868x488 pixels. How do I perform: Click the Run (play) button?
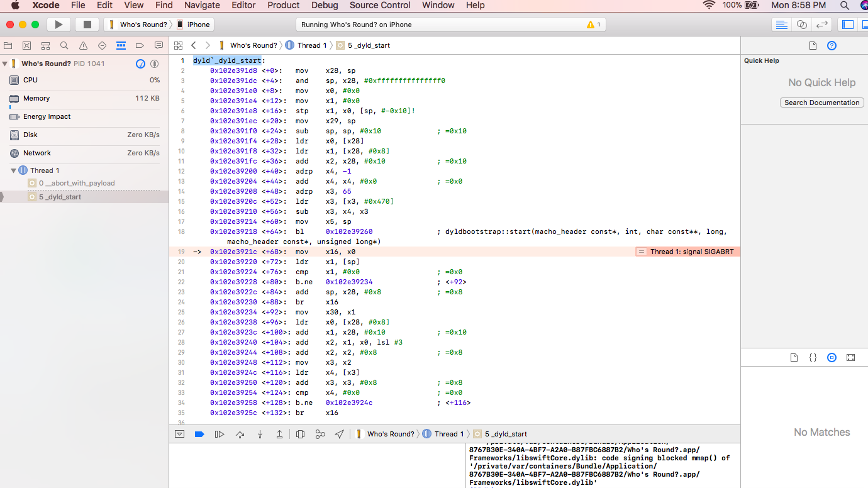[58, 25]
